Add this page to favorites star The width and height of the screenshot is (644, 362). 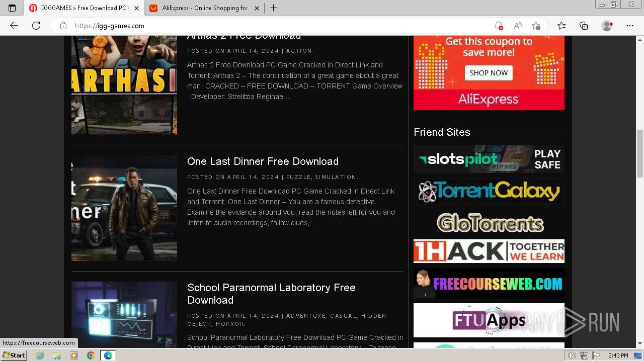click(x=536, y=26)
